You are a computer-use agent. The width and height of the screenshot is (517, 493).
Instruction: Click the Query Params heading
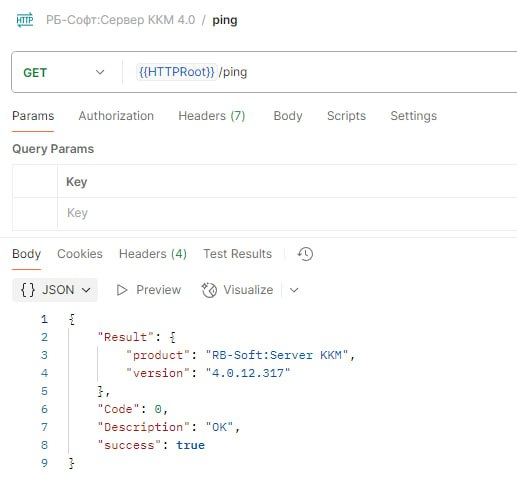(53, 149)
